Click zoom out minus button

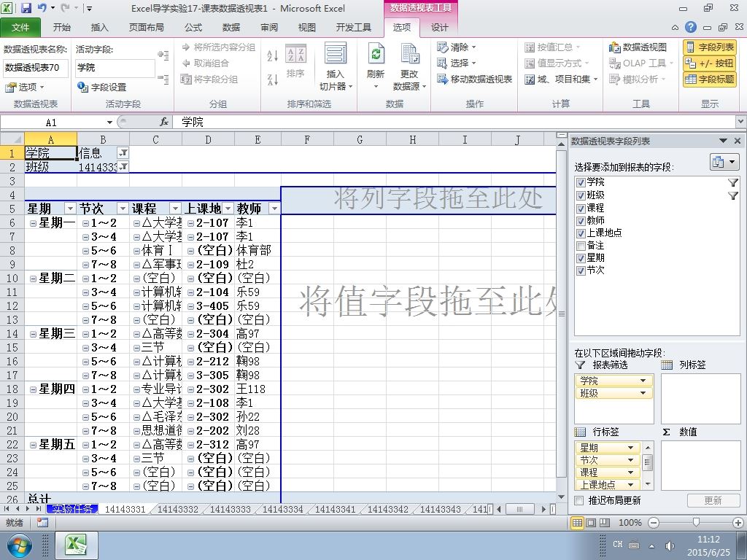pyautogui.click(x=654, y=523)
